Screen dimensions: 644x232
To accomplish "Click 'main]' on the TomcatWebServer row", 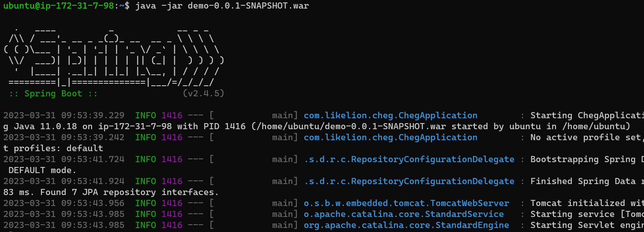I will click(285, 203).
